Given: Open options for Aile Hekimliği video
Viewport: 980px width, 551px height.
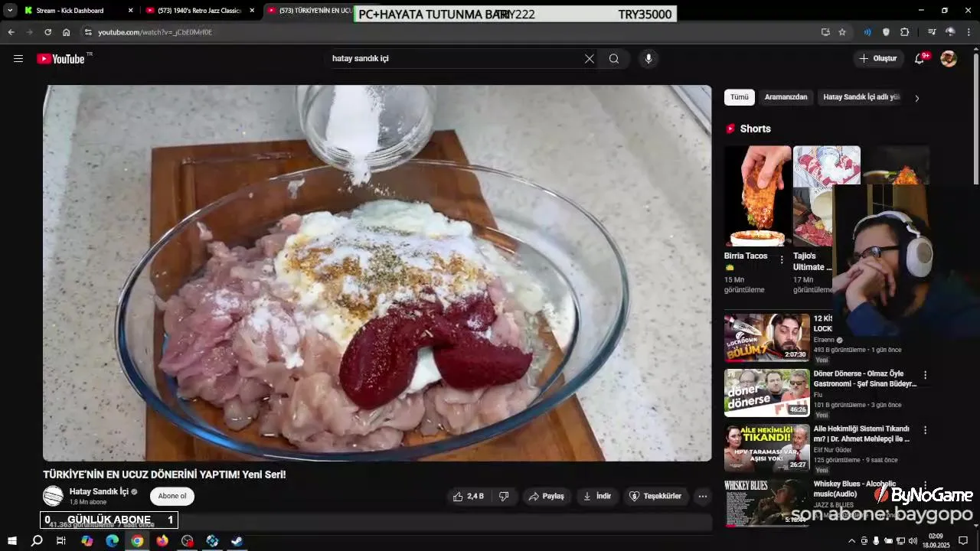Looking at the screenshot, I should [925, 430].
